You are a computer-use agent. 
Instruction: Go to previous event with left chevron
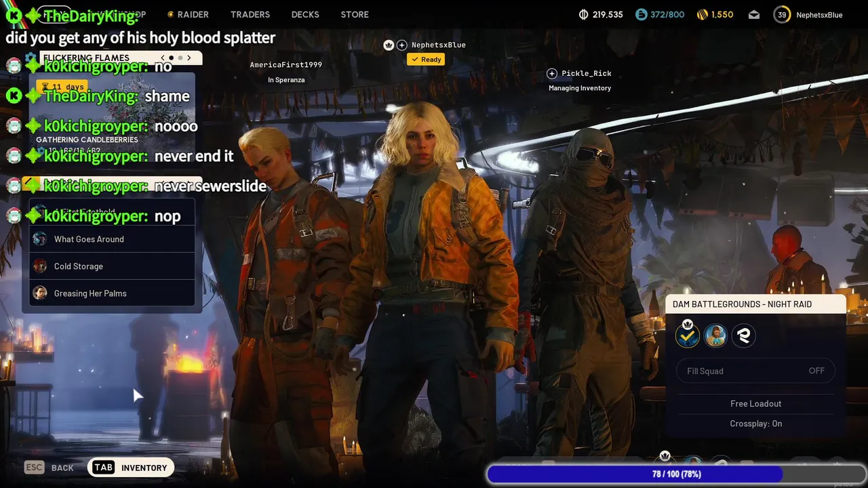[163, 58]
